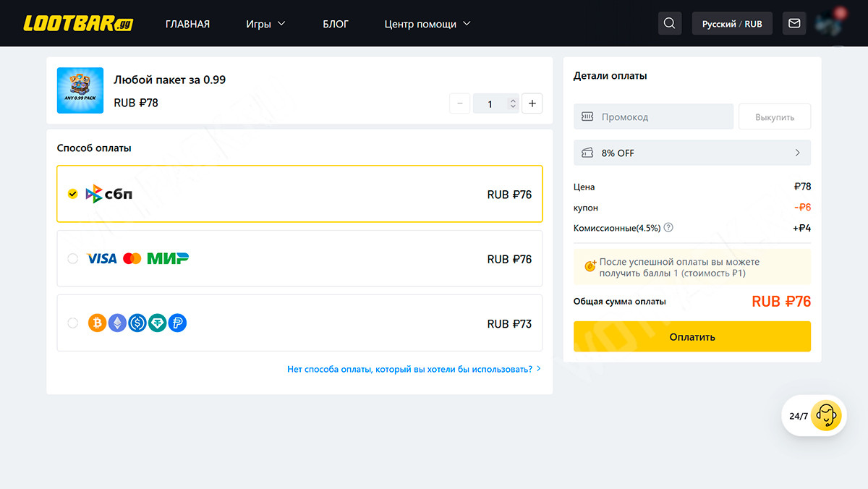Click the search magnifier icon
The width and height of the screenshot is (868, 489).
(669, 24)
